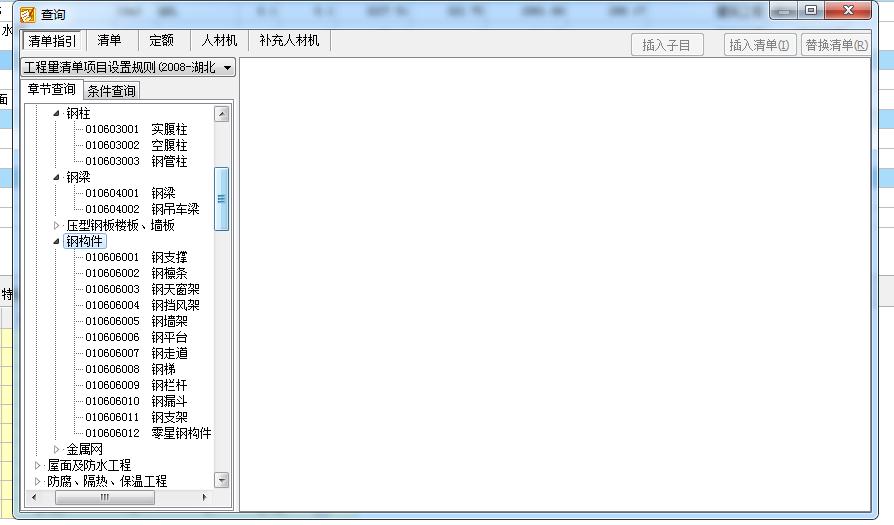Open the 清单 tab

tap(109, 40)
